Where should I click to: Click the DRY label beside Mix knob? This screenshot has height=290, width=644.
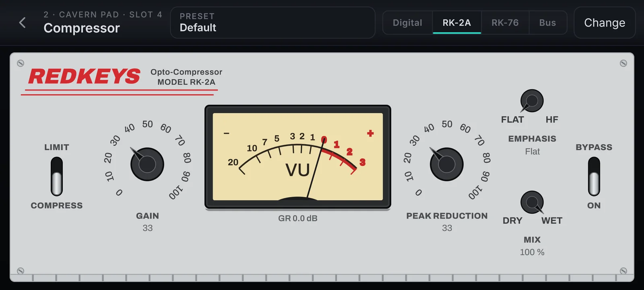tap(512, 221)
